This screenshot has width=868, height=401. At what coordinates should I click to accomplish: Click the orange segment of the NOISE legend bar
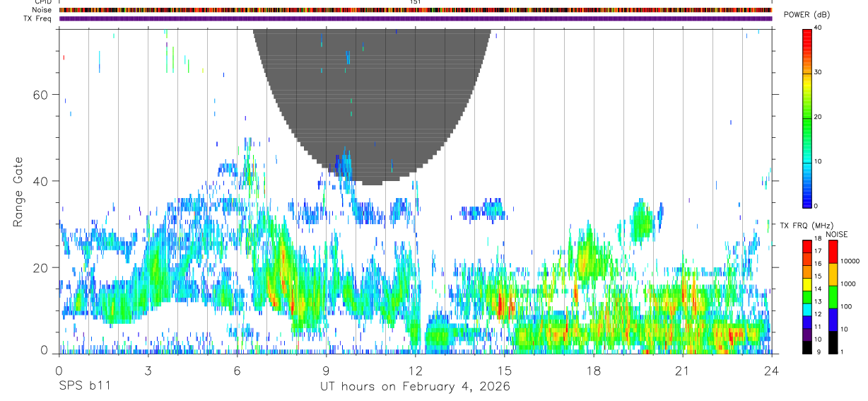coord(833,274)
